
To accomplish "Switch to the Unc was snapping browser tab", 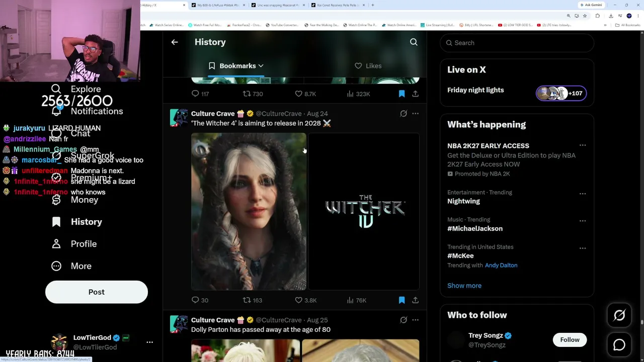I will tap(278, 5).
